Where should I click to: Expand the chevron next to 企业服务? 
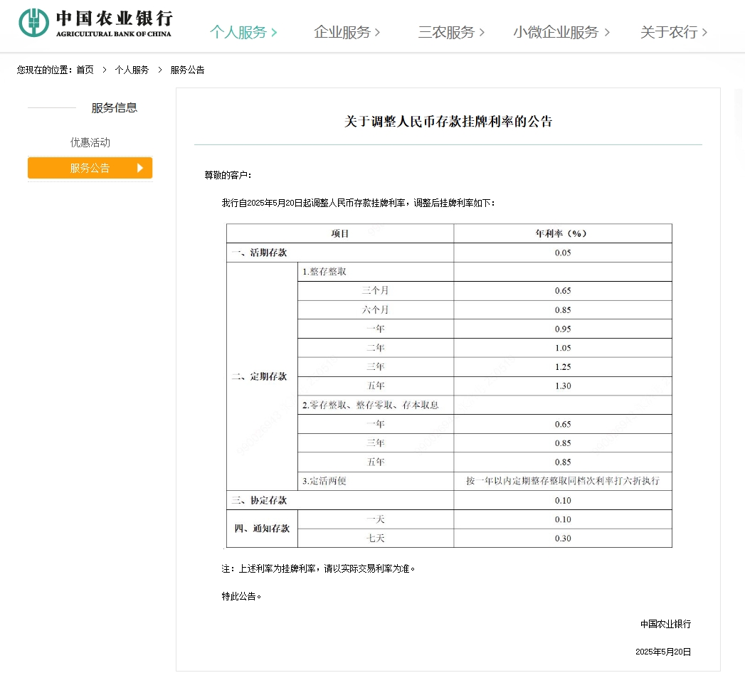pos(378,32)
